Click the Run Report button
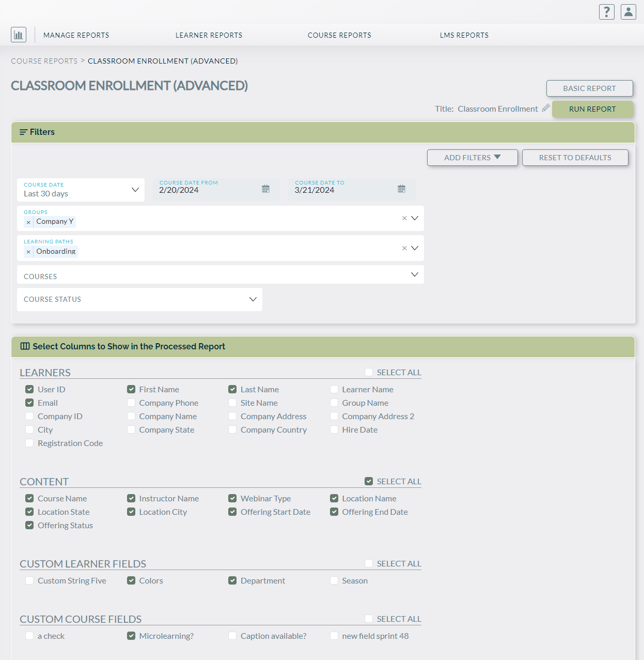 point(592,109)
